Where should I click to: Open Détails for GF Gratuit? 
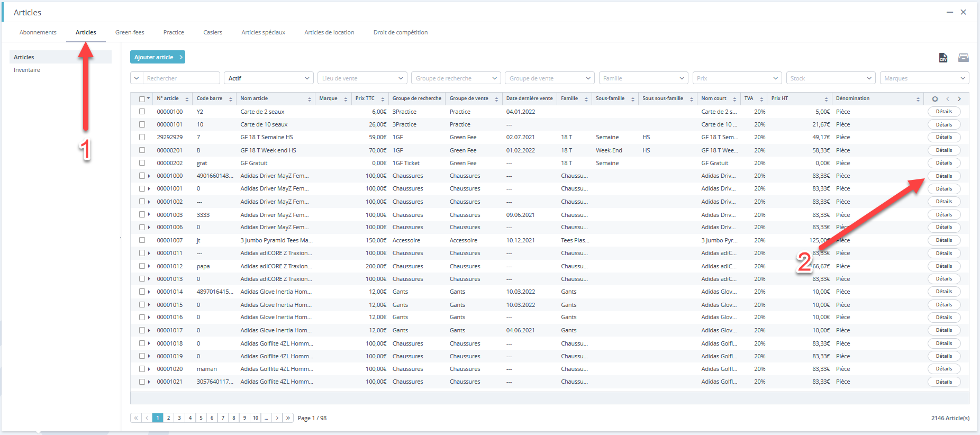pos(944,163)
